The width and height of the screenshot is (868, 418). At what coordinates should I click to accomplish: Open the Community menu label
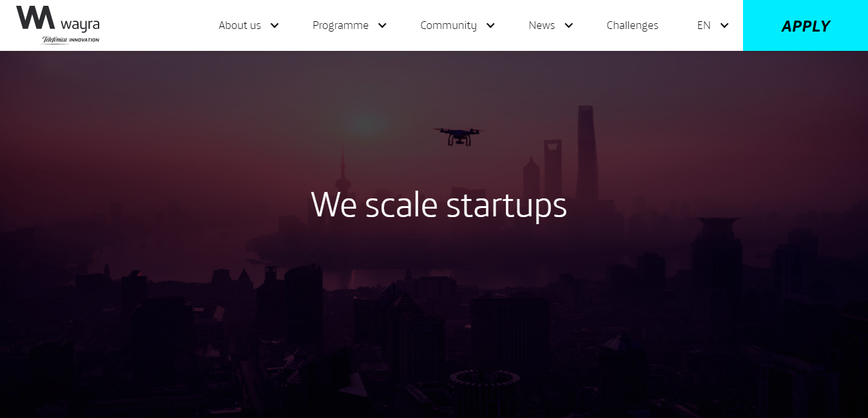448,25
